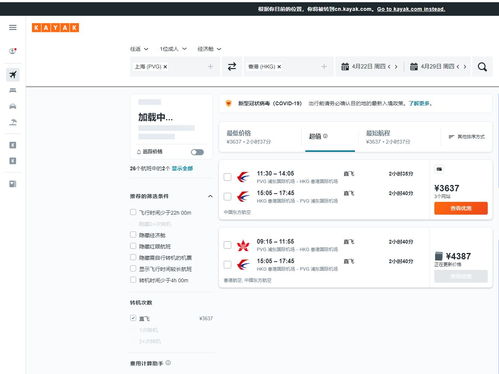Open second square bookmark icon in sidebar
The image size is (499, 374).
pos(13,161)
